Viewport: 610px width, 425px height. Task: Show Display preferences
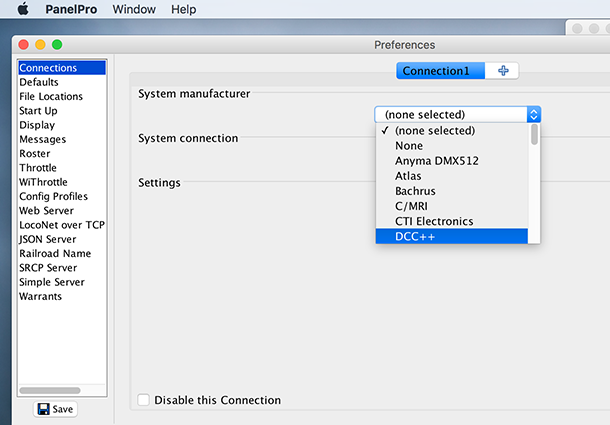(62, 125)
